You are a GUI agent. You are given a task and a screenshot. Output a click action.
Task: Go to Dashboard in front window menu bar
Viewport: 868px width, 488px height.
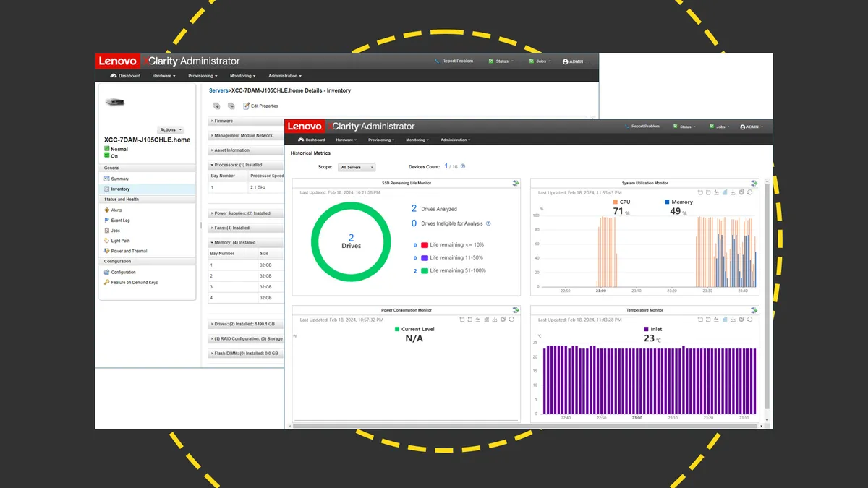(312, 140)
